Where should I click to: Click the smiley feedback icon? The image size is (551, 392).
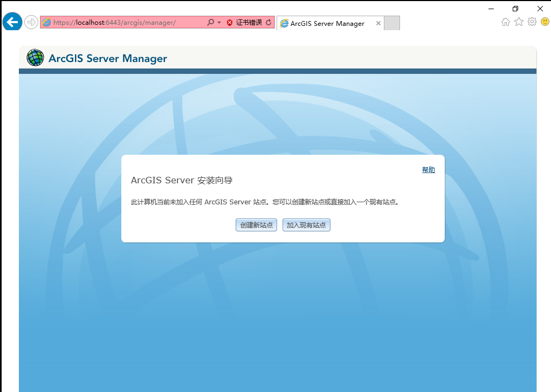[545, 22]
